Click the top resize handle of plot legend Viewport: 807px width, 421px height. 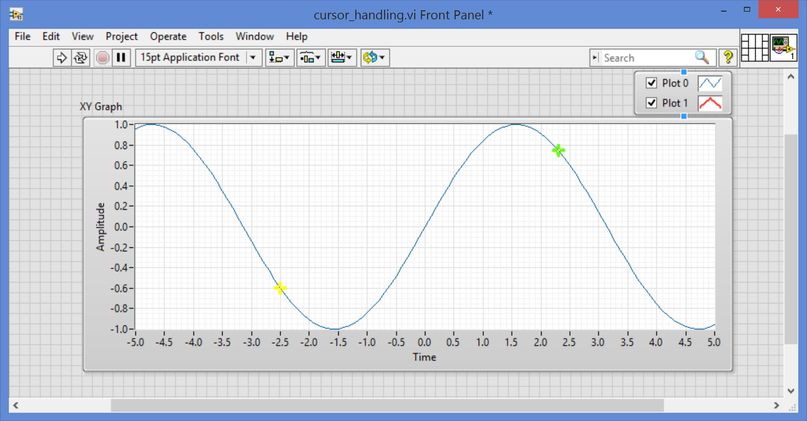coord(684,72)
